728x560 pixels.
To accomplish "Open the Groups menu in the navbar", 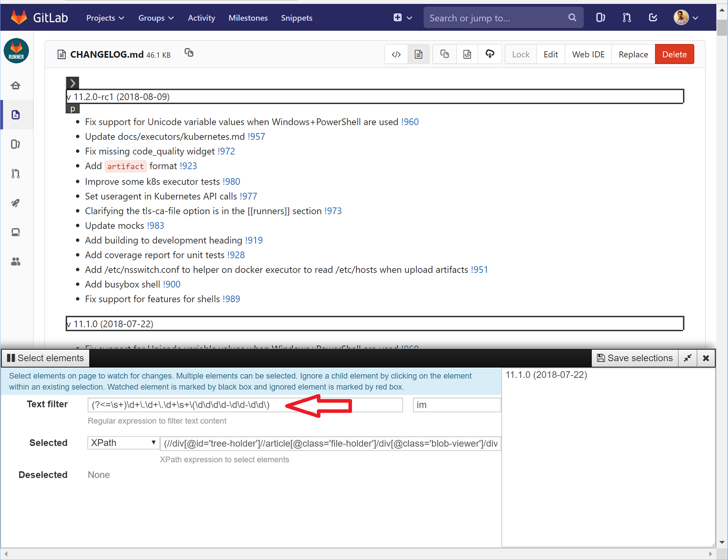I will (x=156, y=18).
